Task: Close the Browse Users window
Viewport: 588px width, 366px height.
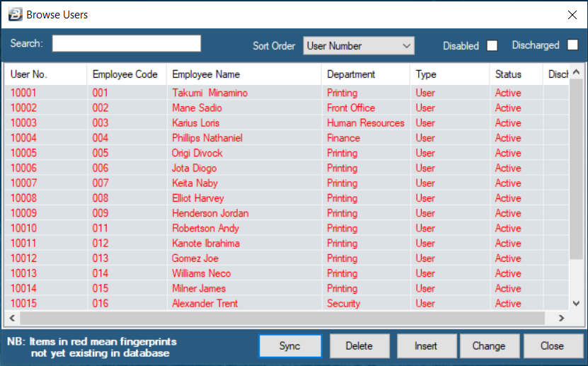Action: 572,15
